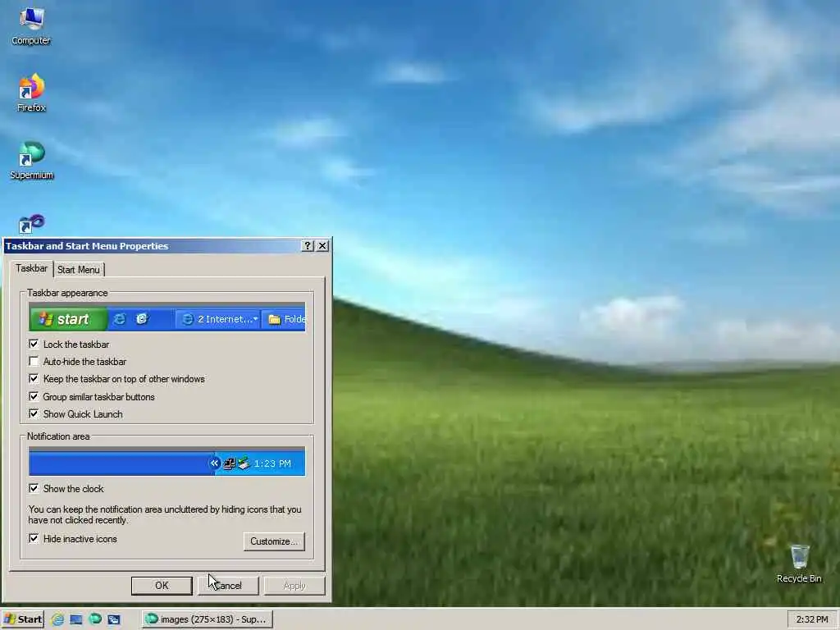Disable Hide inactive icons
The image size is (840, 630).
34,538
